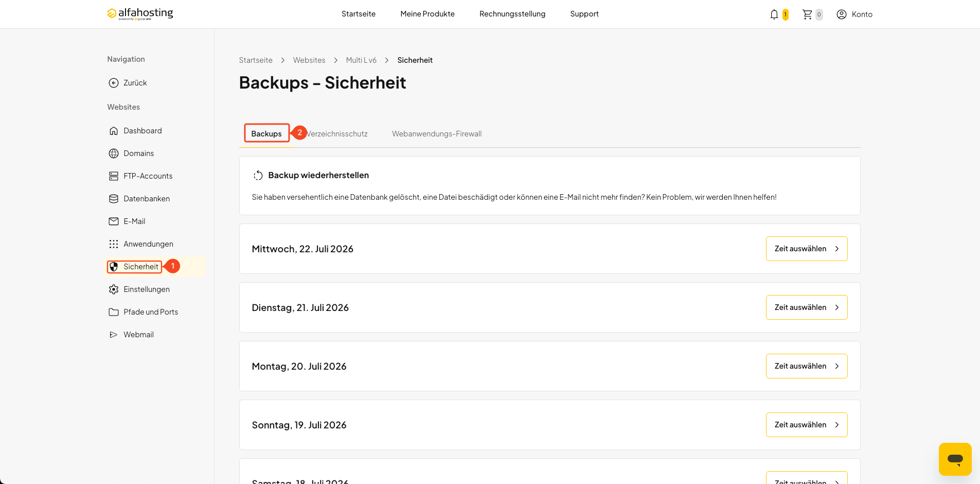Click the Mittwoch, 22. Juli 2026 date text
980x484 pixels.
(302, 249)
